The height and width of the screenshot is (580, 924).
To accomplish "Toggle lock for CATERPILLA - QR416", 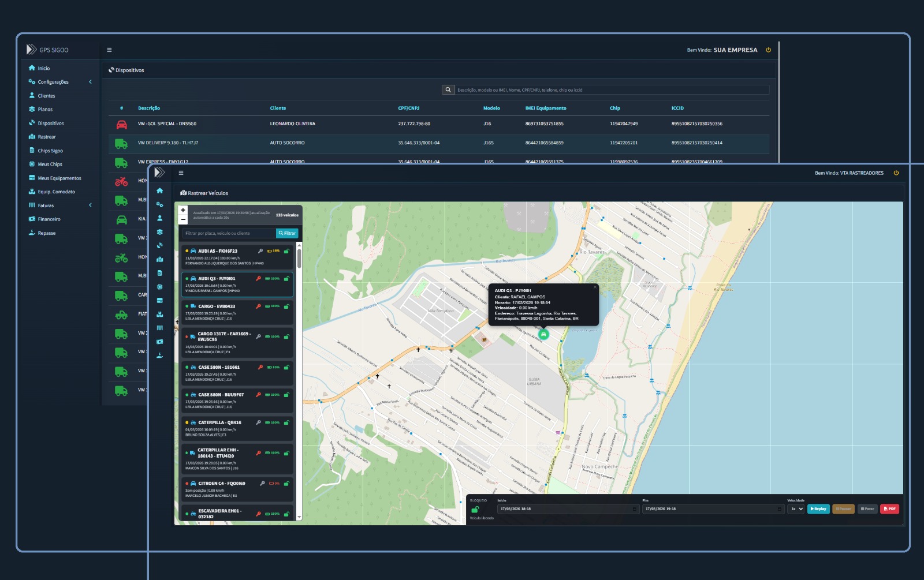I will [286, 422].
